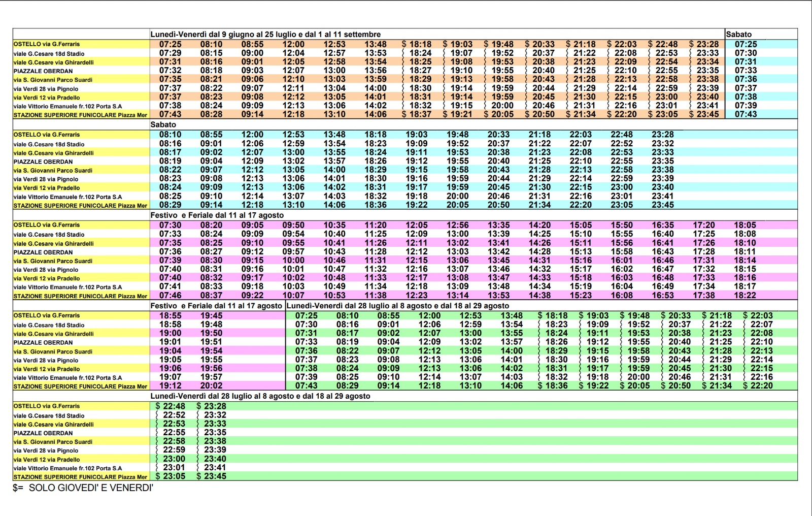Click the 15:50 departure time
The width and height of the screenshot is (812, 516).
pyautogui.click(x=622, y=225)
